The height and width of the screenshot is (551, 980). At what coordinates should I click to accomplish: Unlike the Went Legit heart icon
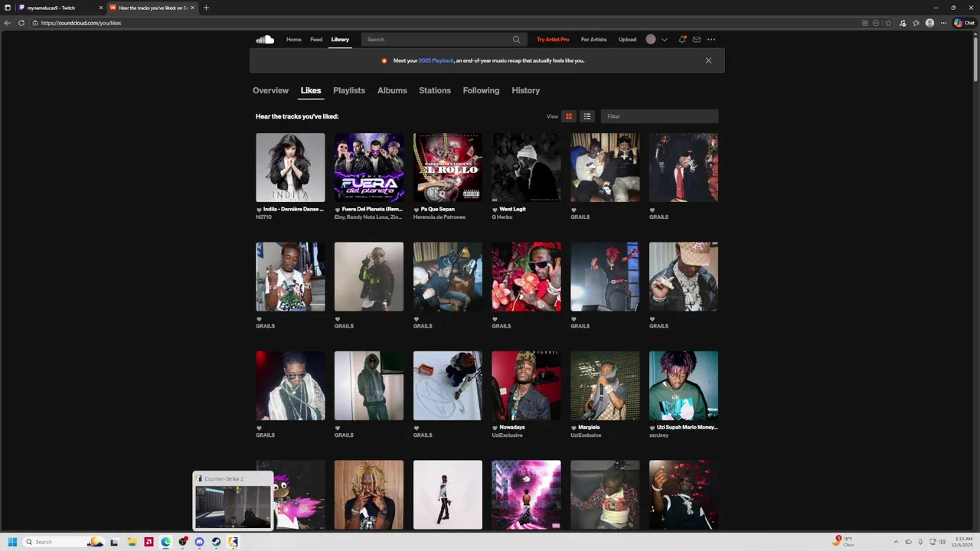pos(495,210)
